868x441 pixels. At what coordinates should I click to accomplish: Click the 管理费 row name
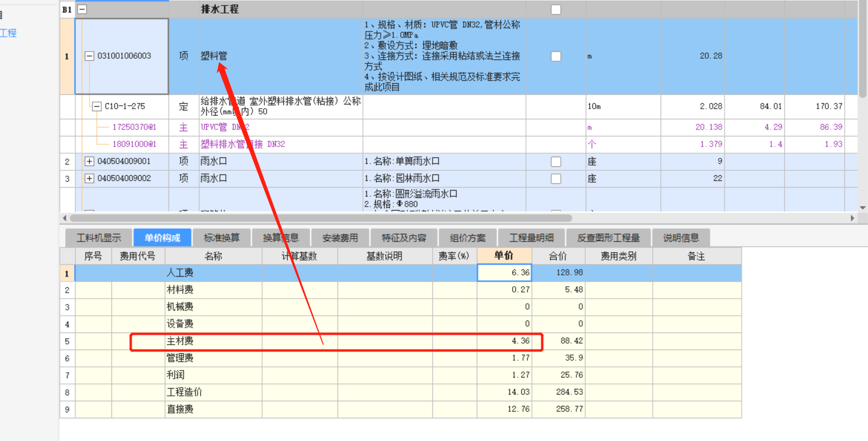pos(180,358)
